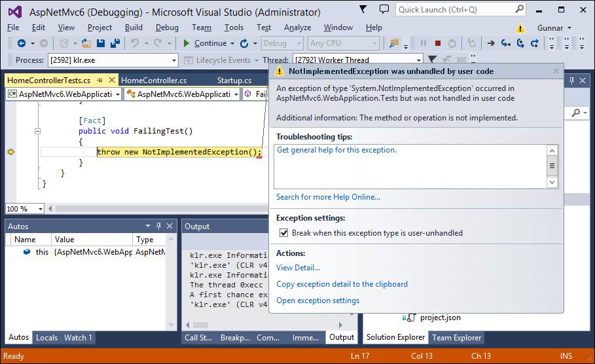
Task: Click 'Copy exception detail to the clipboard'
Action: click(x=342, y=284)
